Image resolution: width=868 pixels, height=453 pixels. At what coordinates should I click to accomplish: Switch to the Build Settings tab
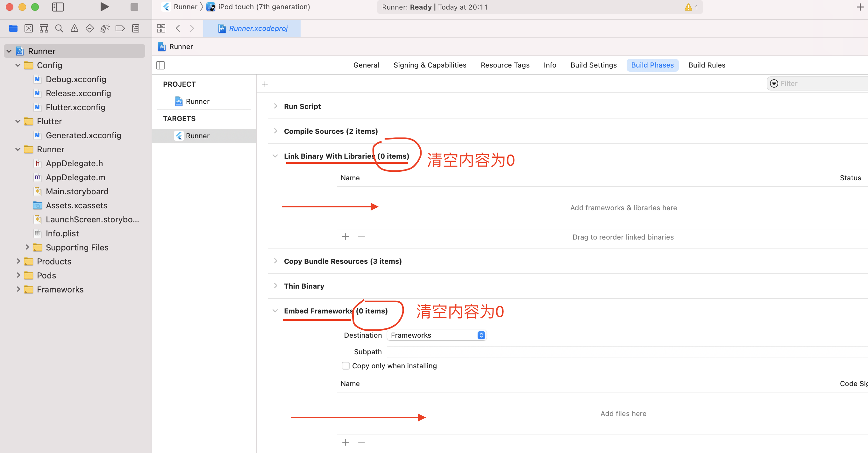(594, 65)
